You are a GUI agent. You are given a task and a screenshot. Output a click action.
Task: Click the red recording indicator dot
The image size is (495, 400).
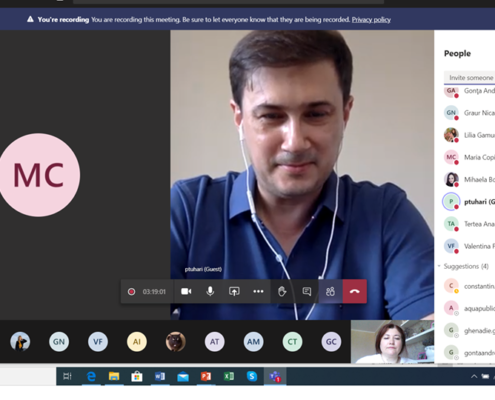click(x=131, y=292)
